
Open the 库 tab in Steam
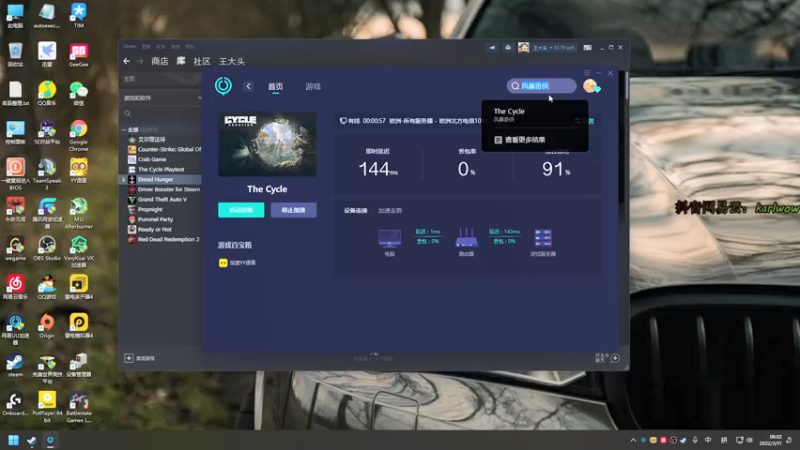[181, 61]
